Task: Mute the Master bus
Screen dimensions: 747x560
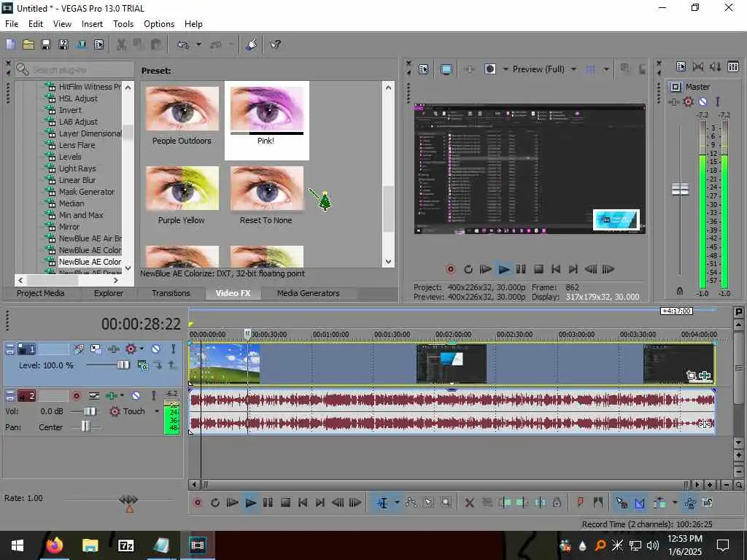Action: point(703,101)
